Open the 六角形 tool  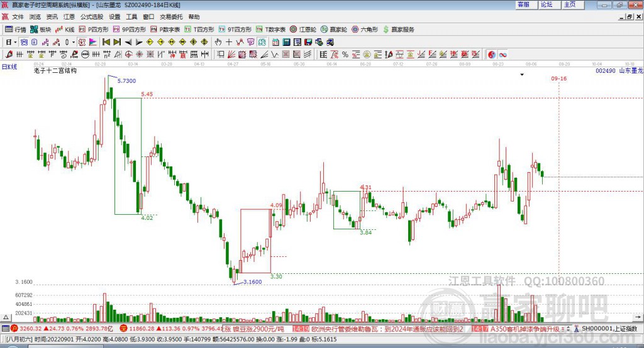(365, 30)
